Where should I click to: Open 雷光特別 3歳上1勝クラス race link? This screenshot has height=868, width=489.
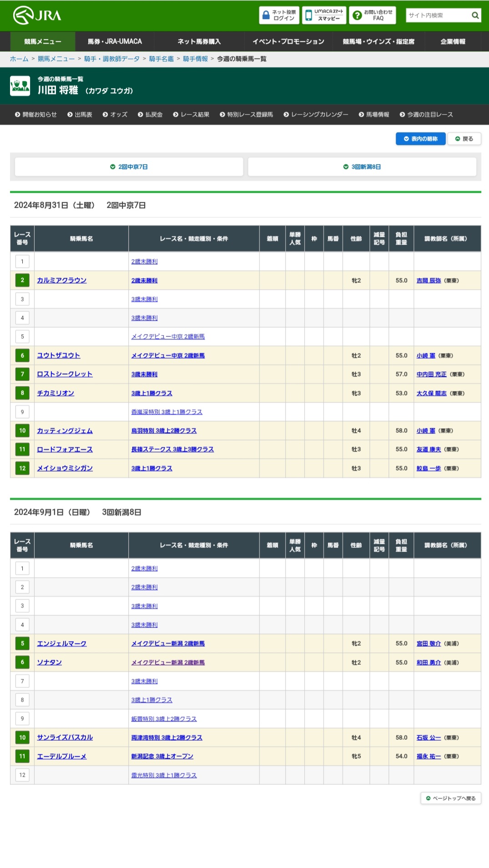[x=164, y=775]
